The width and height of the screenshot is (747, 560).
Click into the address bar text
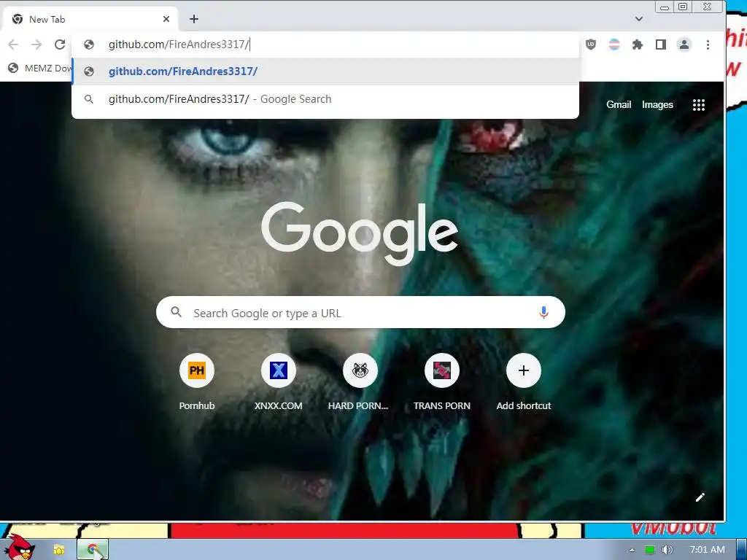coord(179,44)
